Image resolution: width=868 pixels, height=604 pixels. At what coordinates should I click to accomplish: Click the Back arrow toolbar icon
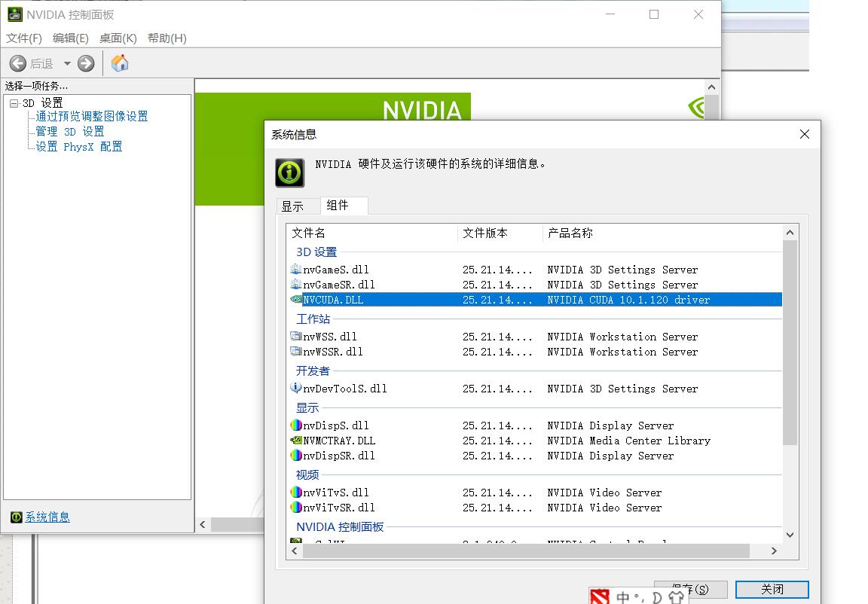pyautogui.click(x=18, y=63)
